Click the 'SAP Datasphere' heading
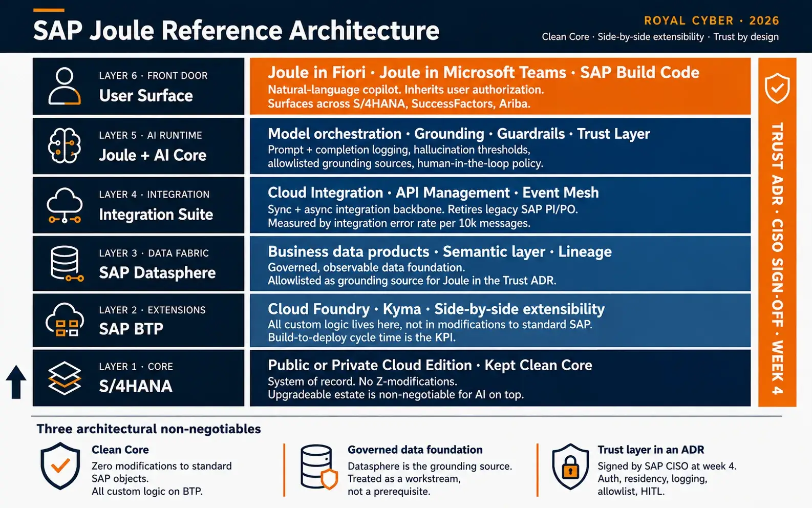812x508 pixels. (157, 273)
